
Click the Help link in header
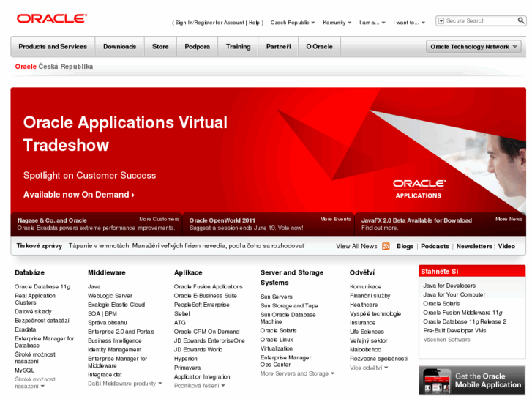click(x=254, y=23)
